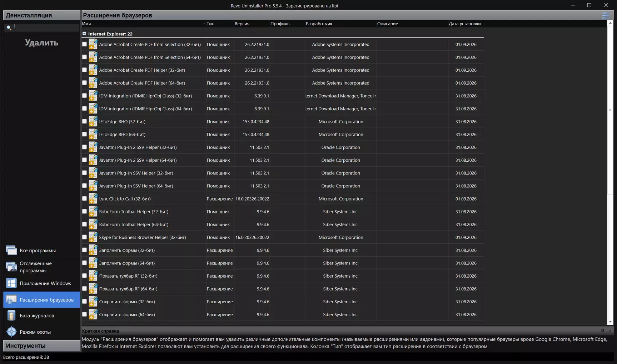Viewport: 617px width, 364px height.
Task: Sort the list by Имя column
Action: 144,24
